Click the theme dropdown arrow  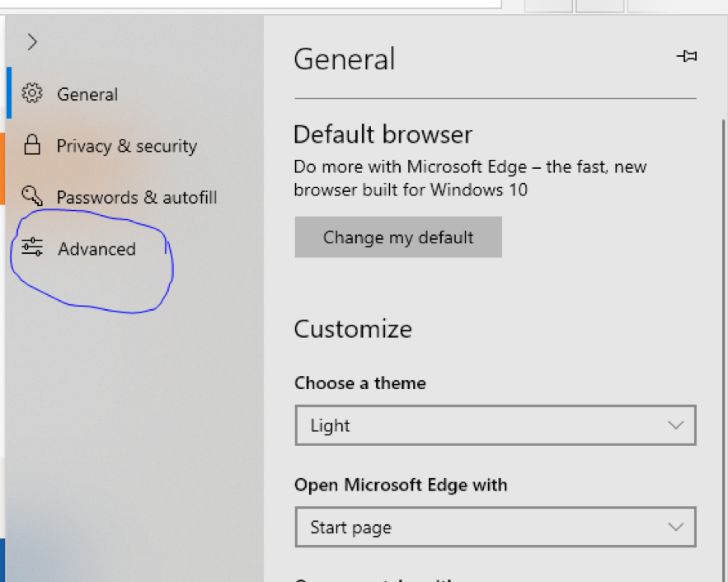point(675,425)
